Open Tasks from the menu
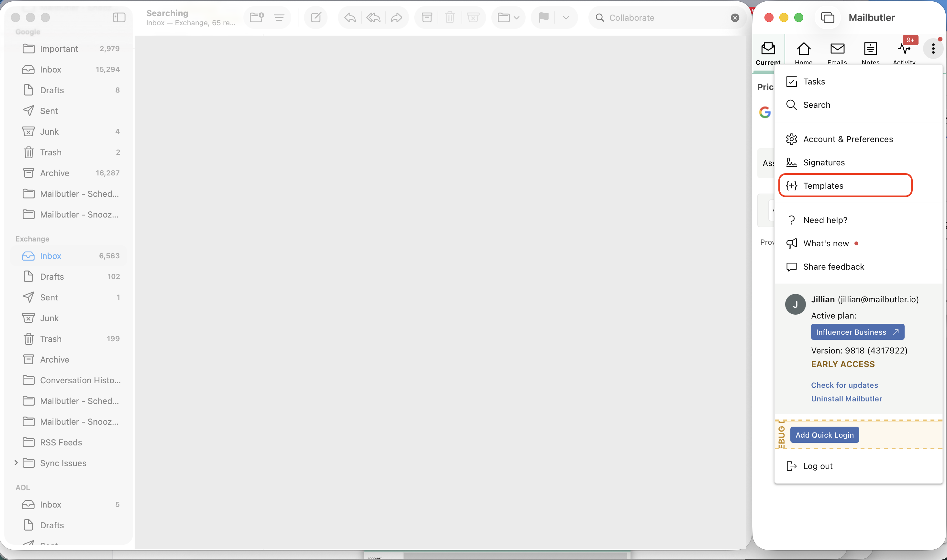 pos(858,82)
